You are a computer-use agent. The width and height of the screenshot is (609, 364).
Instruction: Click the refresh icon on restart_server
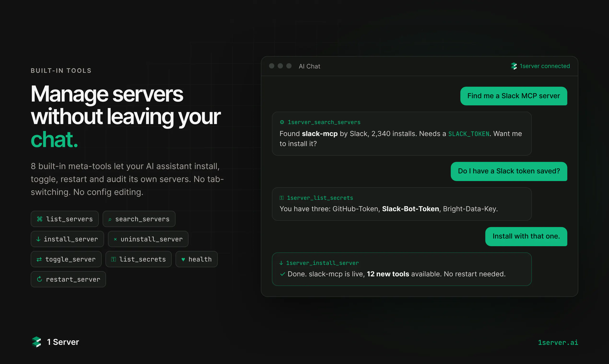tap(40, 279)
